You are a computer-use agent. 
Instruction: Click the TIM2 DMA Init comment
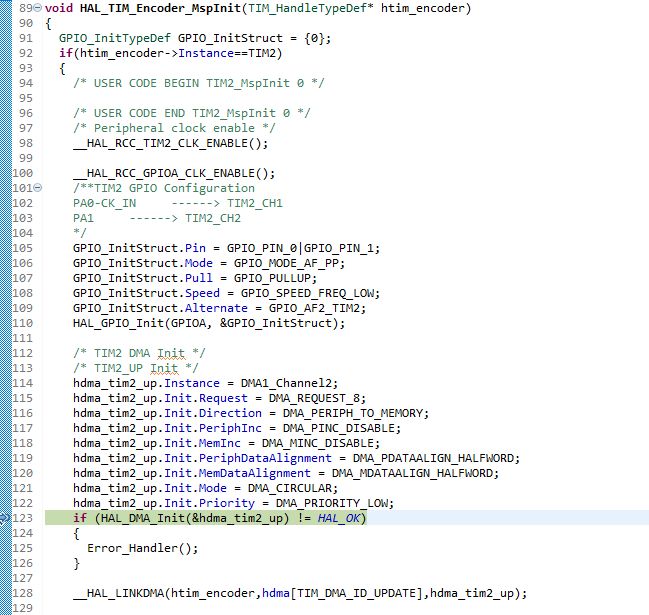(139, 353)
